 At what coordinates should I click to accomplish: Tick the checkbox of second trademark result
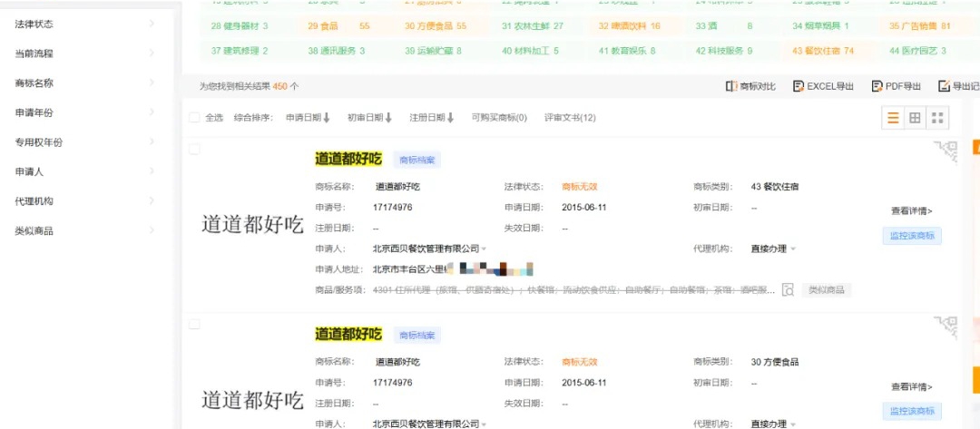click(x=194, y=324)
